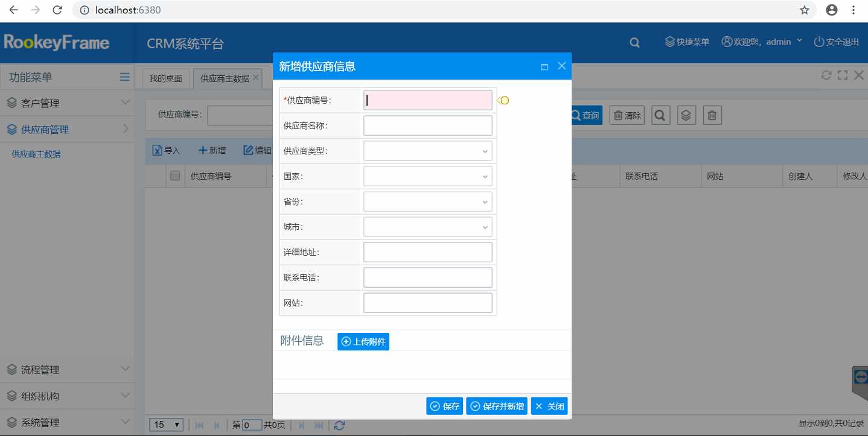Image resolution: width=868 pixels, height=436 pixels.
Task: Refresh the grid via pagination reload icon
Action: tap(339, 425)
